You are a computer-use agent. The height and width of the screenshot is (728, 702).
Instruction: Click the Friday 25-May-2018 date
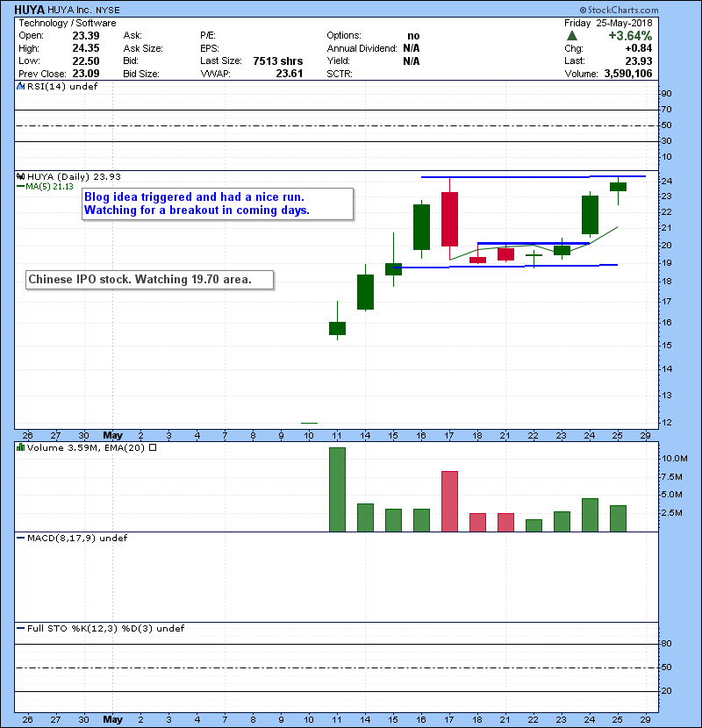click(x=608, y=23)
